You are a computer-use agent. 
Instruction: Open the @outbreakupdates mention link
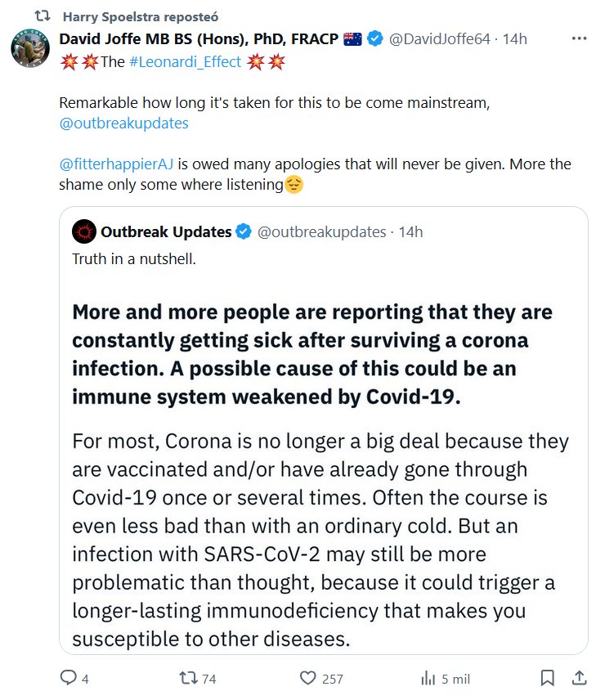[x=124, y=123]
